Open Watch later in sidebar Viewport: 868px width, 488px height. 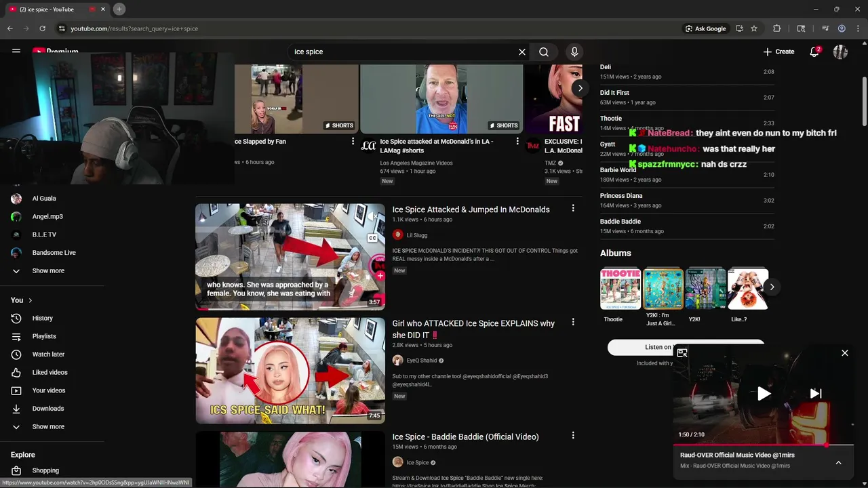click(48, 354)
